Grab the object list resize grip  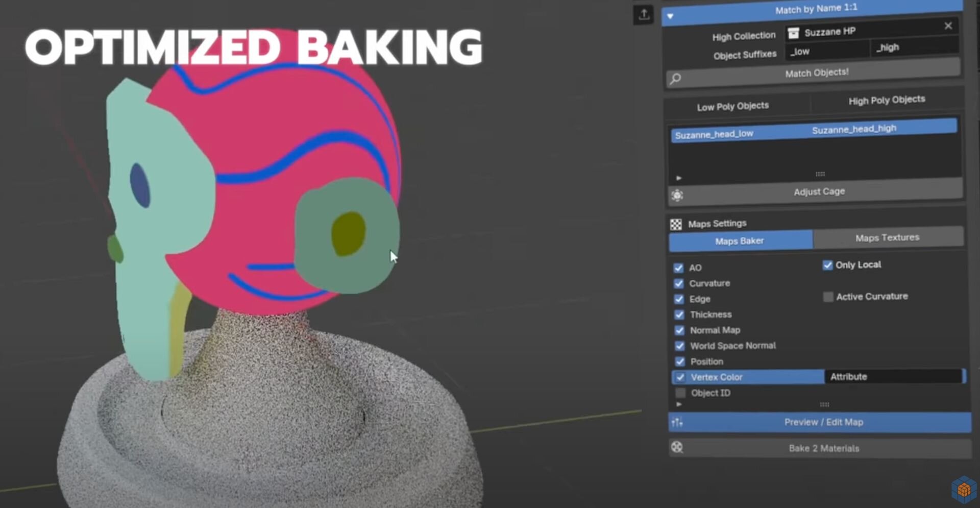[x=820, y=174]
